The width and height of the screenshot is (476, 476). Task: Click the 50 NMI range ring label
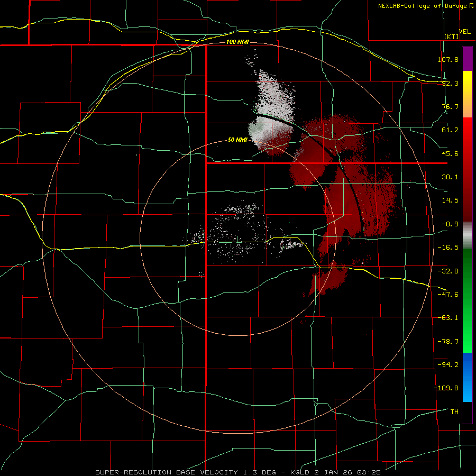click(x=237, y=140)
